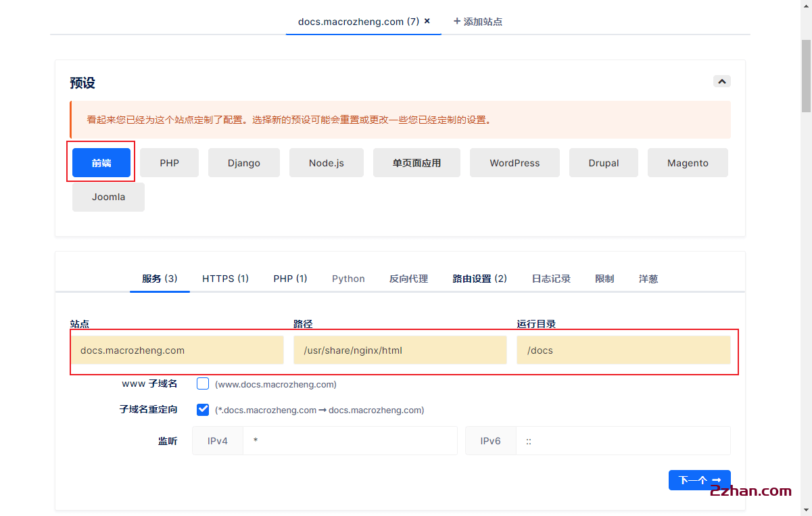
Task: Select the PHP preset
Action: point(169,162)
